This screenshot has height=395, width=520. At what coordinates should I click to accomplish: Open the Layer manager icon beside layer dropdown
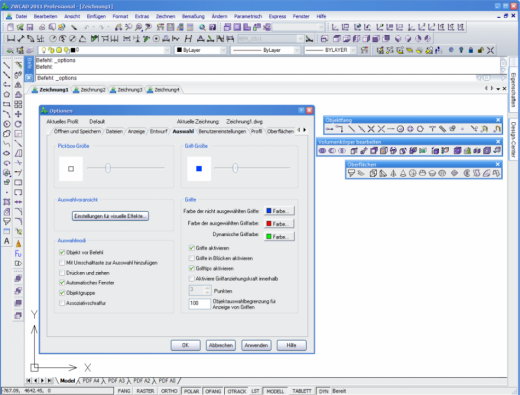11,50
